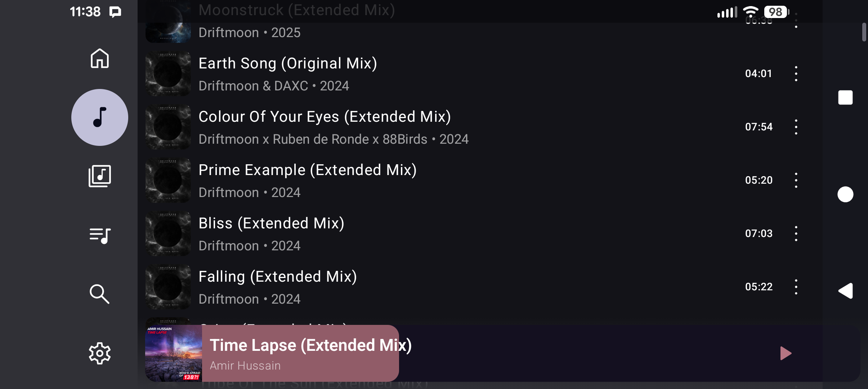Image resolution: width=868 pixels, height=389 pixels.
Task: Open the Settings gear icon
Action: point(99,353)
